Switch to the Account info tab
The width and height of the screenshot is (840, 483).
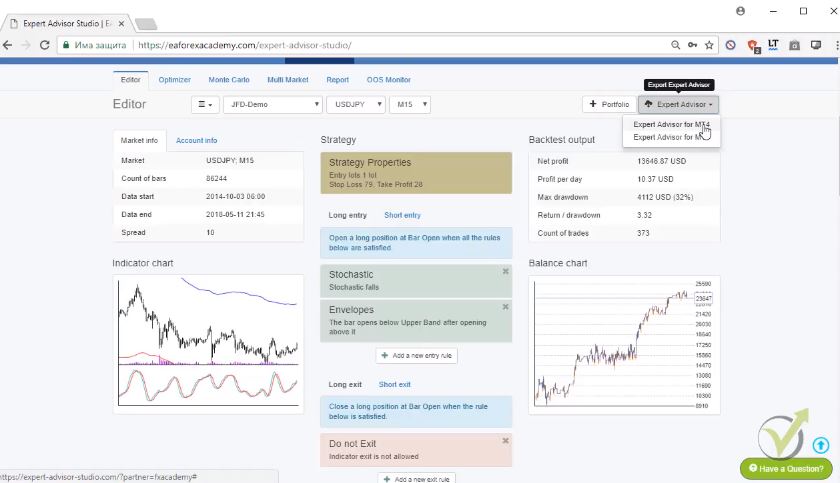[197, 140]
